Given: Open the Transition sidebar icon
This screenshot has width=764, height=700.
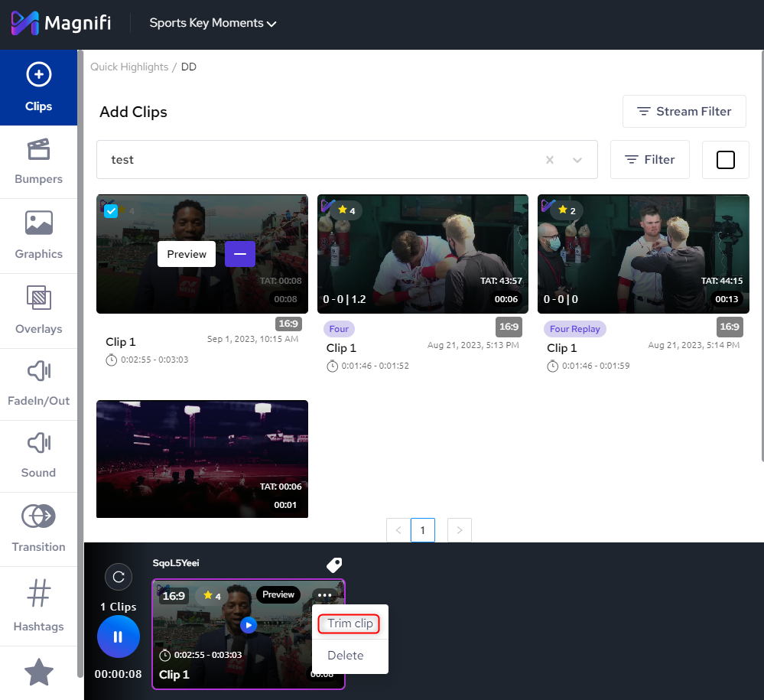Looking at the screenshot, I should point(38,529).
